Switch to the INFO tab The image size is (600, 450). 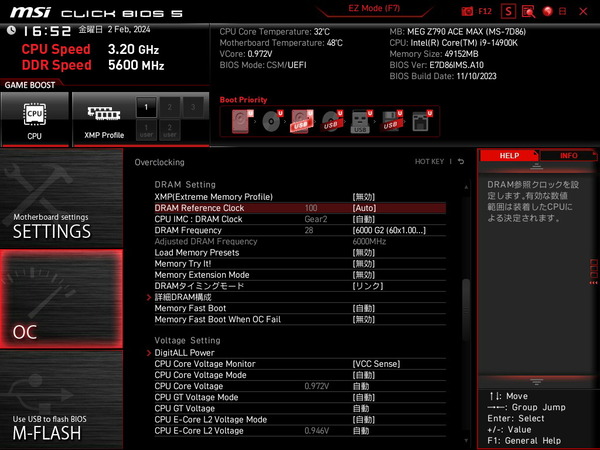coord(567,156)
